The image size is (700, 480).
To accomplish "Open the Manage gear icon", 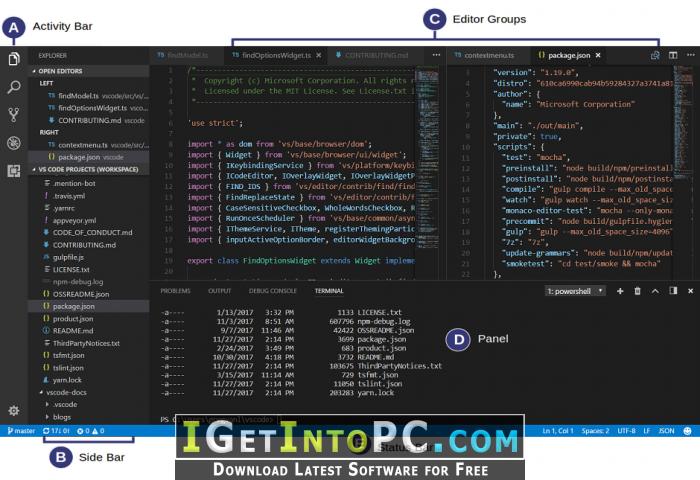I will [14, 410].
